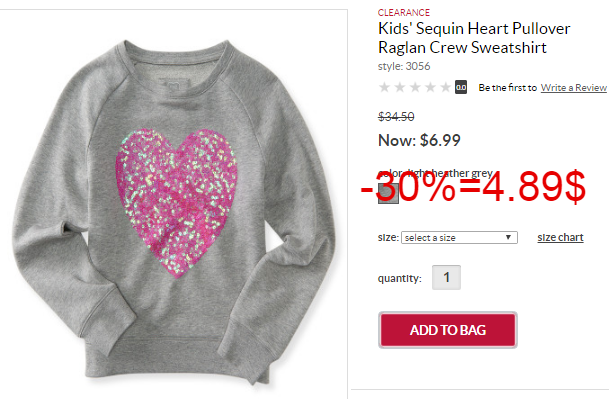Click the style: 3056 text
The height and width of the screenshot is (399, 609).
(x=404, y=66)
